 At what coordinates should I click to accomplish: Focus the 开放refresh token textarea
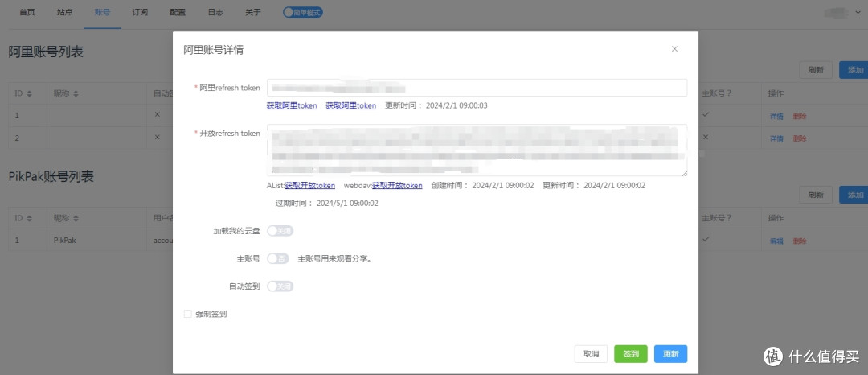pos(477,150)
